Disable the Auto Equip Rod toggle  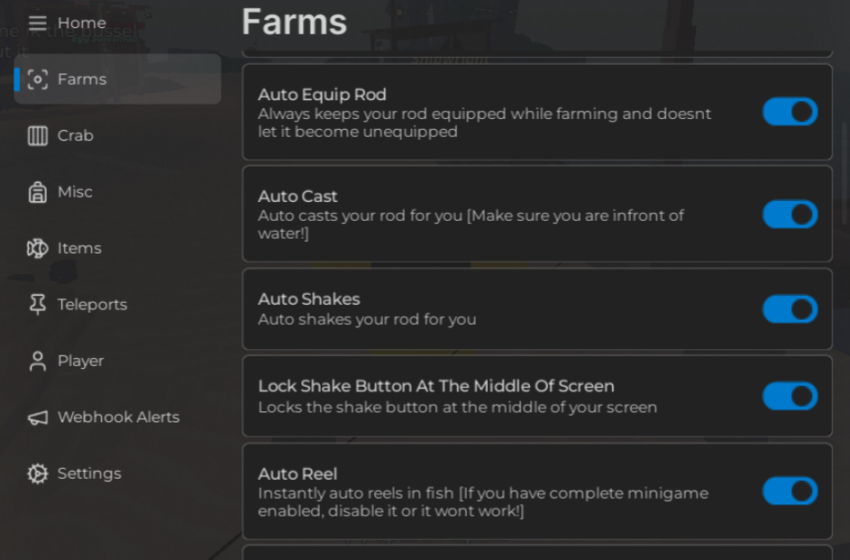(x=790, y=112)
